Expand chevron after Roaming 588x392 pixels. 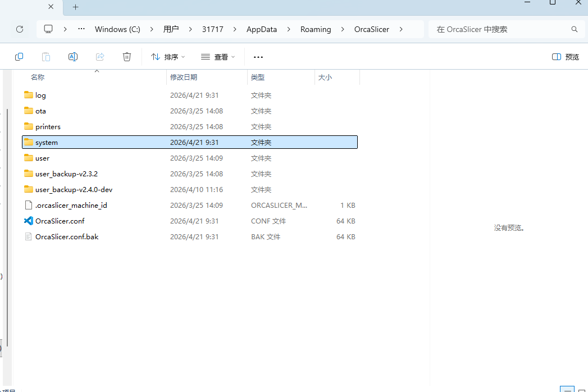point(343,29)
